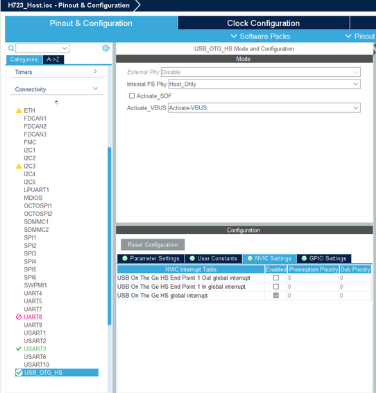Image resolution: width=376 pixels, height=393 pixels.
Task: Select MDIOS peripheral
Action: point(33,198)
